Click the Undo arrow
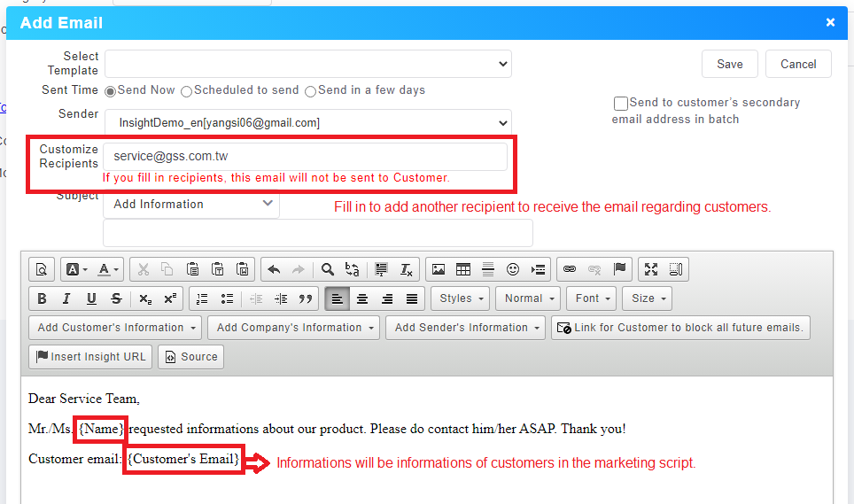The image size is (854, 504). click(x=274, y=269)
